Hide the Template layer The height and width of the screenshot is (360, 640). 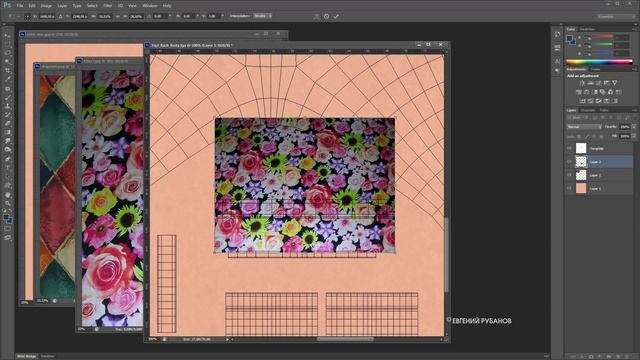(569, 148)
